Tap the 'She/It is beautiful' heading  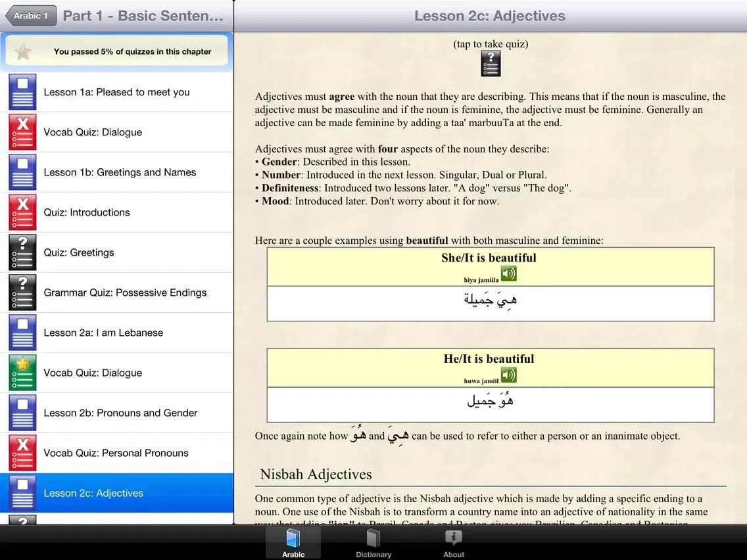pyautogui.click(x=489, y=258)
